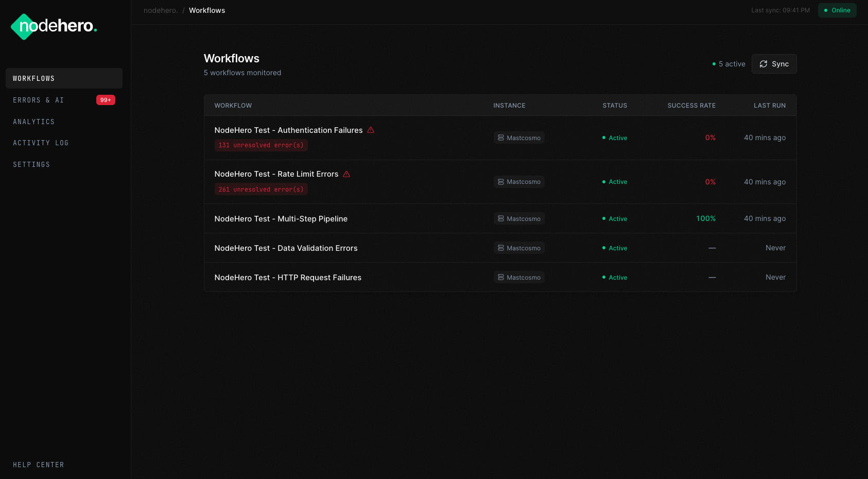Click the 100% success rate for Multi-Step Pipeline
This screenshot has width=868, height=479.
coord(705,218)
